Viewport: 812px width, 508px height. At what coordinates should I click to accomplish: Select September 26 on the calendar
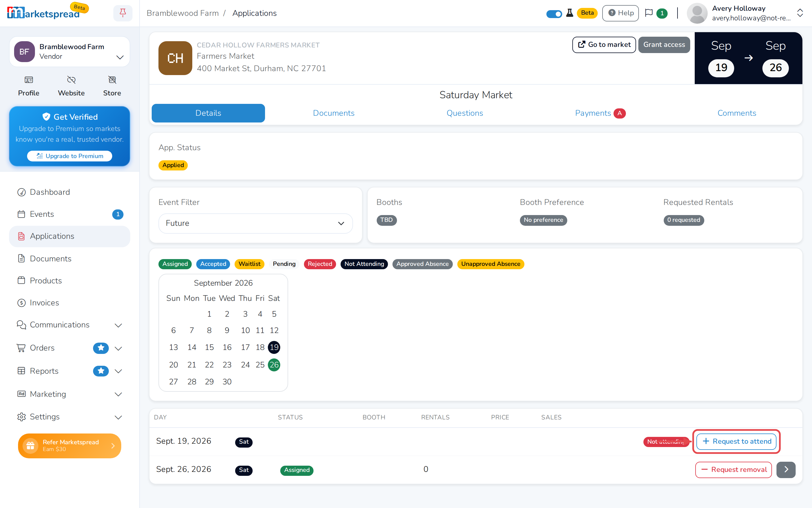(x=274, y=365)
